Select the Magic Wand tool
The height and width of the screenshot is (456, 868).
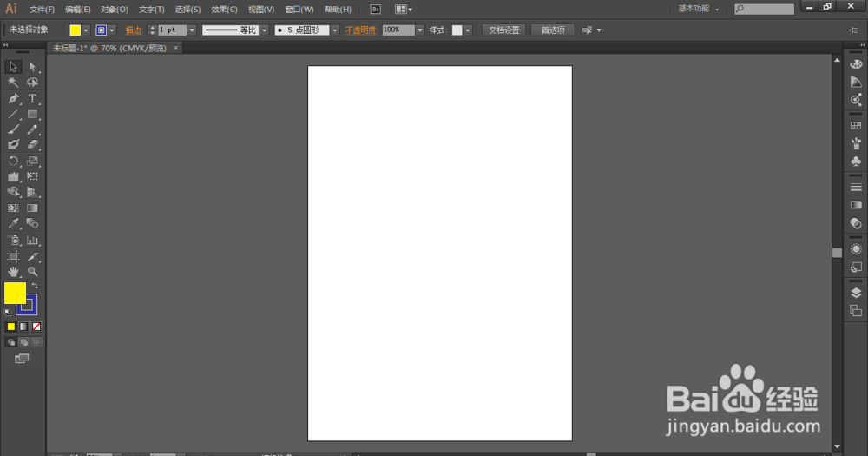13,83
